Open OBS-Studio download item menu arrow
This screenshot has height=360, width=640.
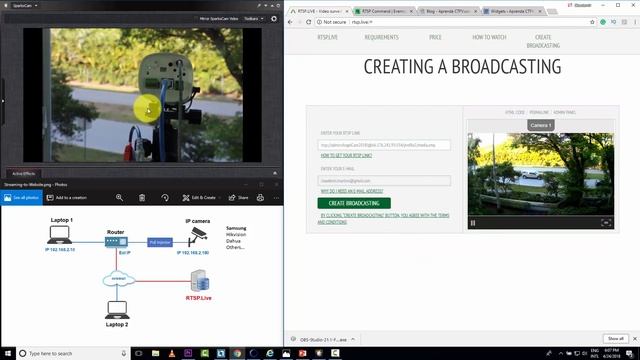pyautogui.click(x=353, y=339)
